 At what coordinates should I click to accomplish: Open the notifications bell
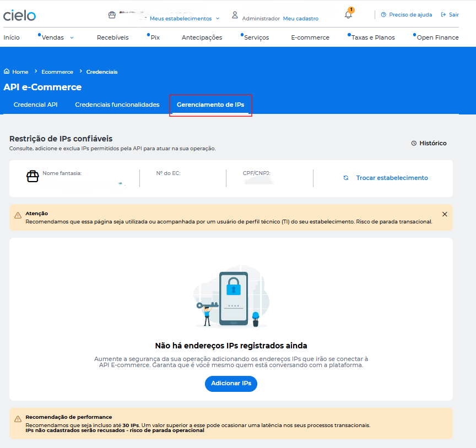tap(349, 14)
